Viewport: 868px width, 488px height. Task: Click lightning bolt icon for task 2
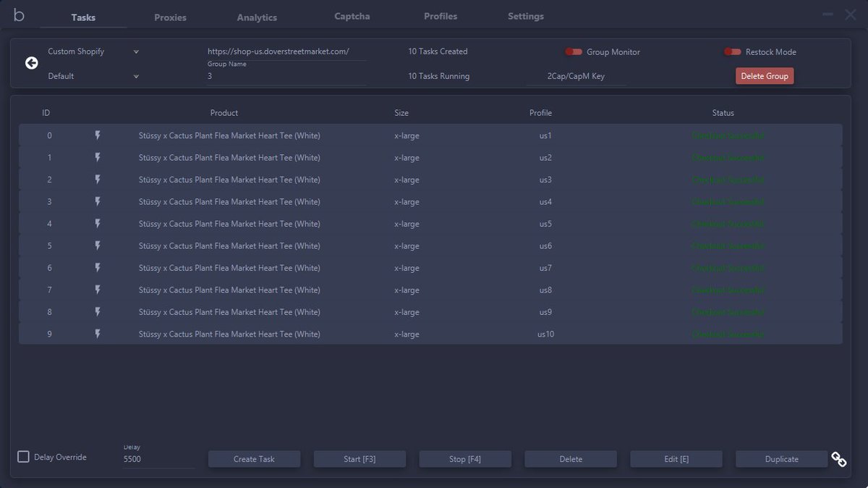tap(98, 180)
